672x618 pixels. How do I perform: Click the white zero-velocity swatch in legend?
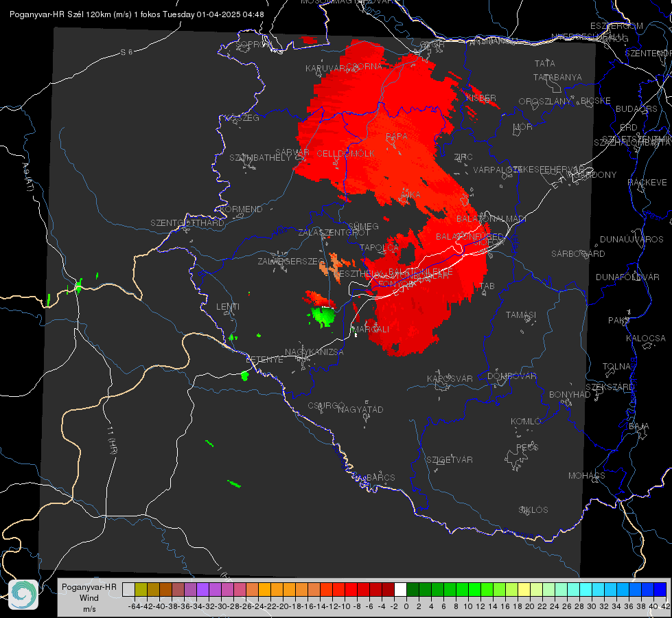tap(400, 589)
